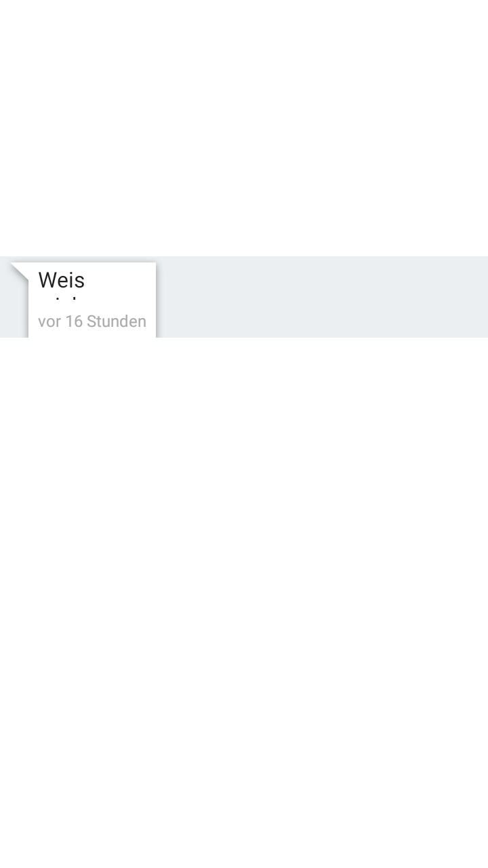488x868 pixels.
Task: Click the gray row area beside the message bubble
Action: click(x=322, y=297)
